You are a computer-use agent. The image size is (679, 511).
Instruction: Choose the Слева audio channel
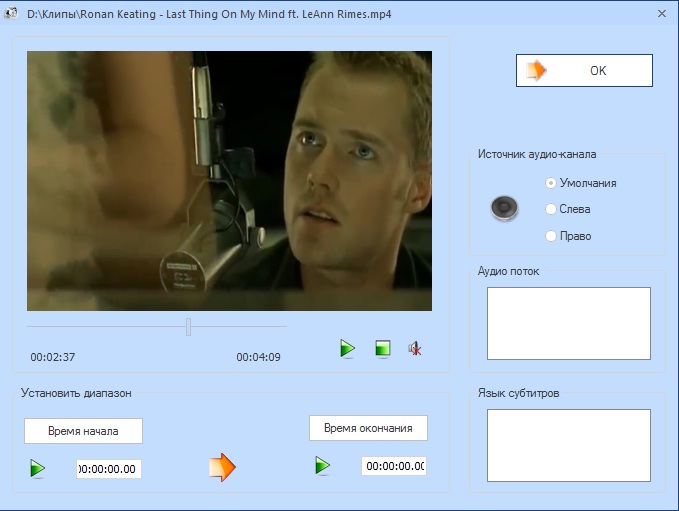point(551,209)
